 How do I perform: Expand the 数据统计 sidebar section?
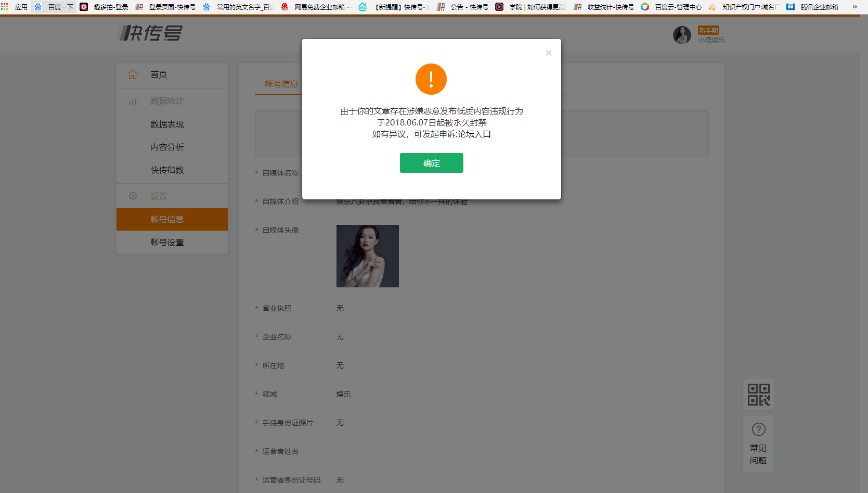(x=166, y=100)
